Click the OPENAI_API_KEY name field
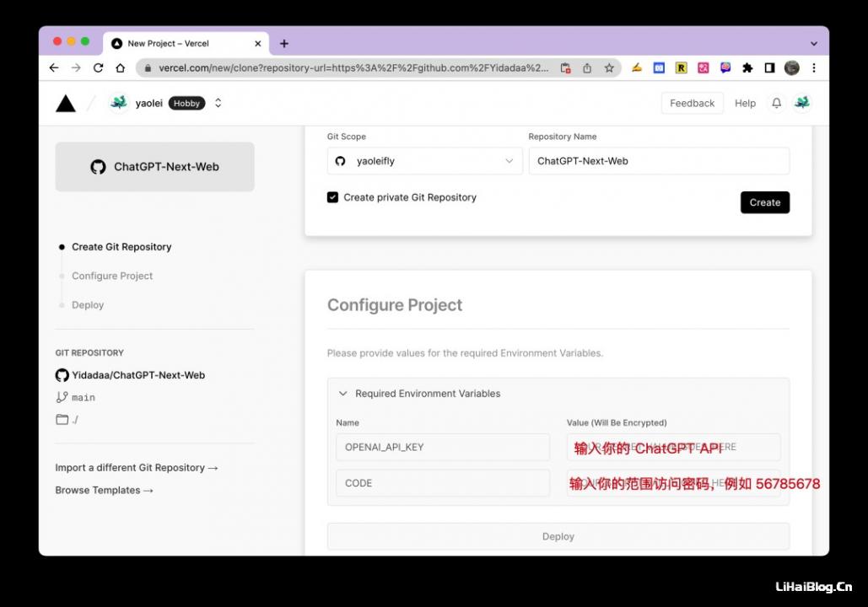The height and width of the screenshot is (607, 868). point(443,447)
